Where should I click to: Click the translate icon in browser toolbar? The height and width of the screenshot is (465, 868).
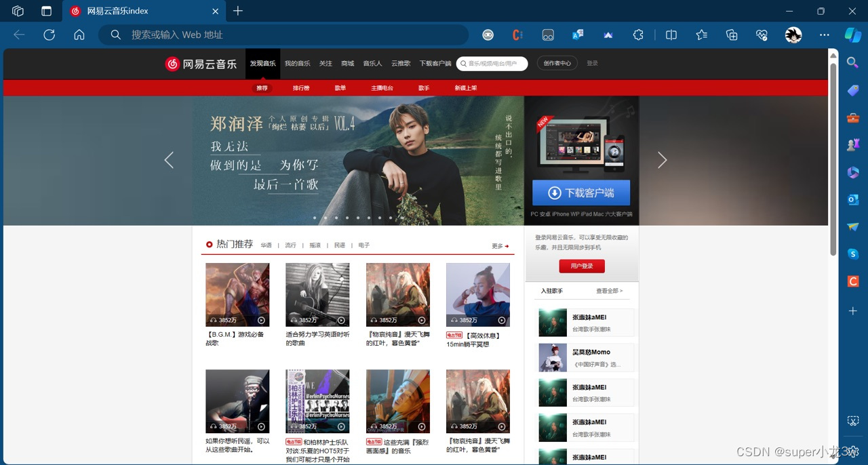[578, 35]
